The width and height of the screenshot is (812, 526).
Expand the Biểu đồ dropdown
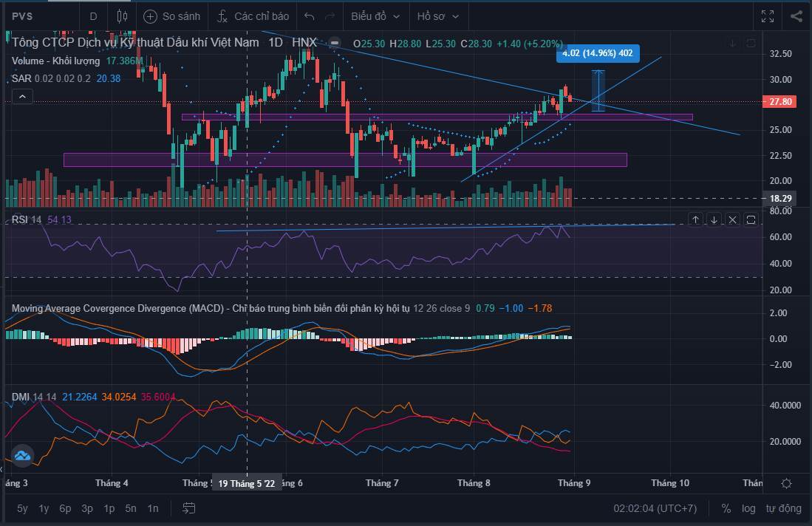pos(375,16)
